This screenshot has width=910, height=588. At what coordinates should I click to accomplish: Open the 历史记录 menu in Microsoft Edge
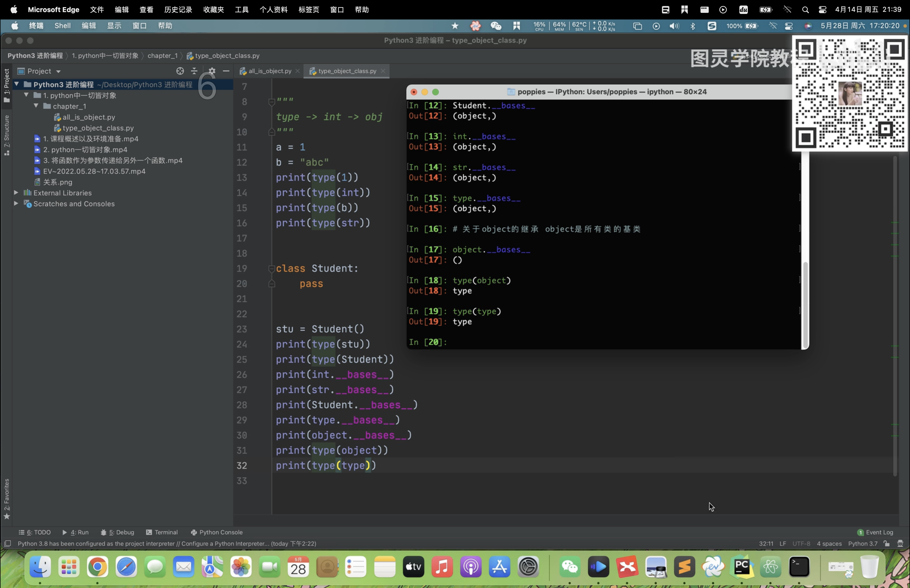[x=178, y=9]
